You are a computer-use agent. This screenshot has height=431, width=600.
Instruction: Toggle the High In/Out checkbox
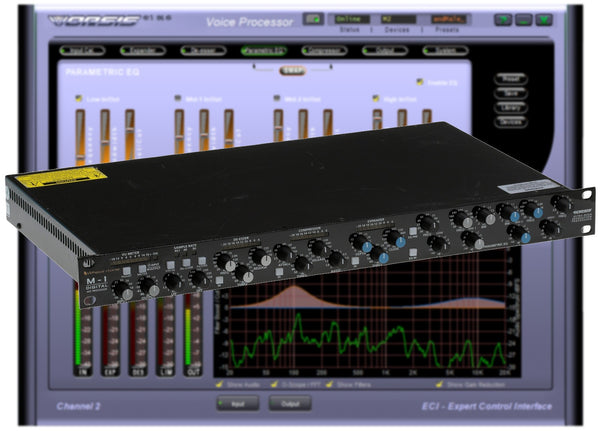pyautogui.click(x=376, y=98)
